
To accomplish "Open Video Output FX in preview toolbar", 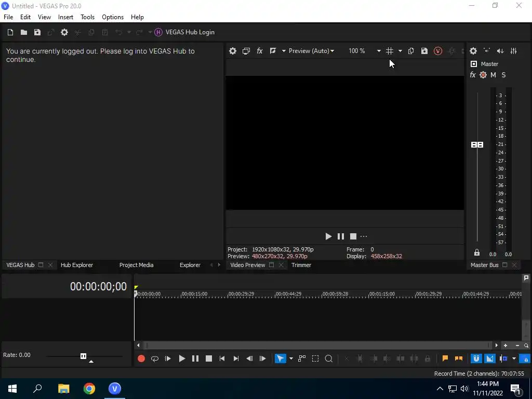I will click(260, 51).
